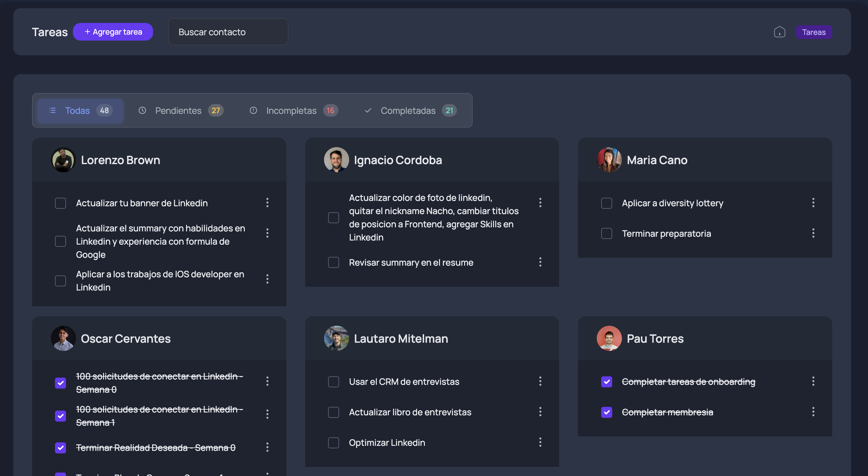Switch to the Pendientes tab
Screen dimensions: 868x476
pos(178,110)
